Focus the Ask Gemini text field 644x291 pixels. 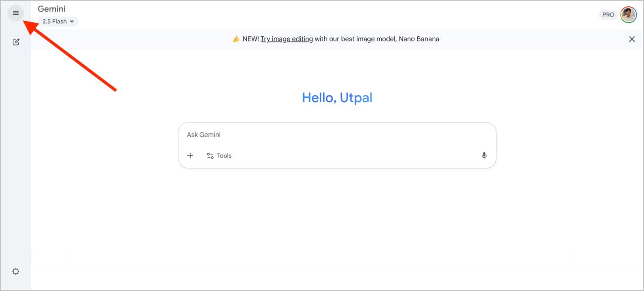337,135
